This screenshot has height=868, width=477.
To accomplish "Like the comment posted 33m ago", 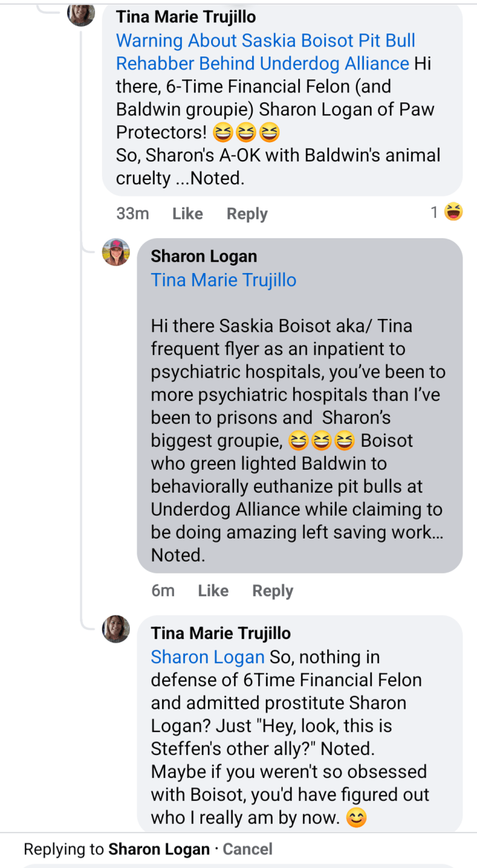I will pos(188,214).
